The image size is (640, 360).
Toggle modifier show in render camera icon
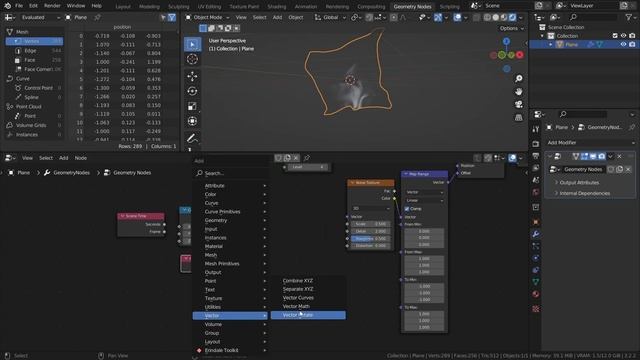602,156
